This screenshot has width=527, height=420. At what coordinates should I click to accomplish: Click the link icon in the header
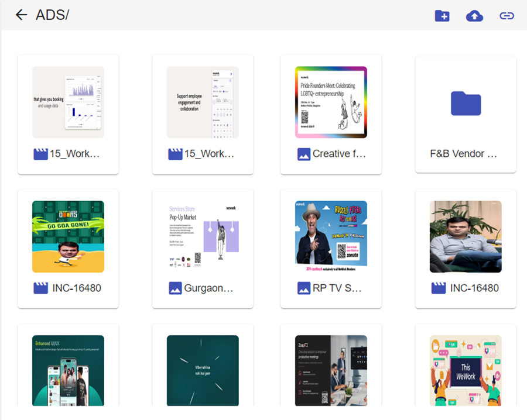(x=507, y=16)
